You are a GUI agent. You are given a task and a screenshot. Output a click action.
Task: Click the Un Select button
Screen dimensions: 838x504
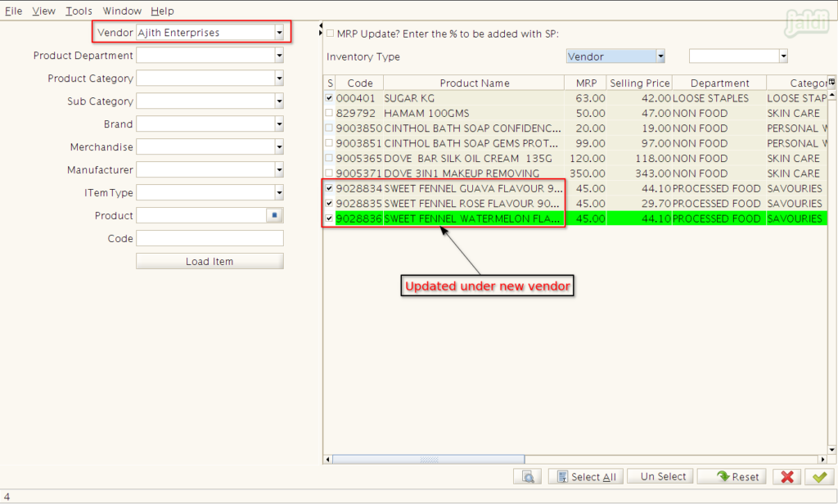pos(660,477)
